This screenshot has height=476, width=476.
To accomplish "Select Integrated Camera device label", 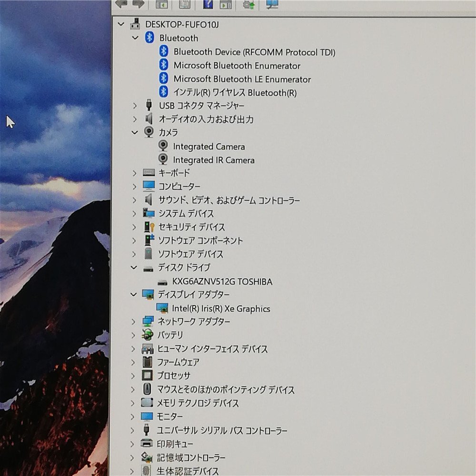I will click(x=209, y=147).
